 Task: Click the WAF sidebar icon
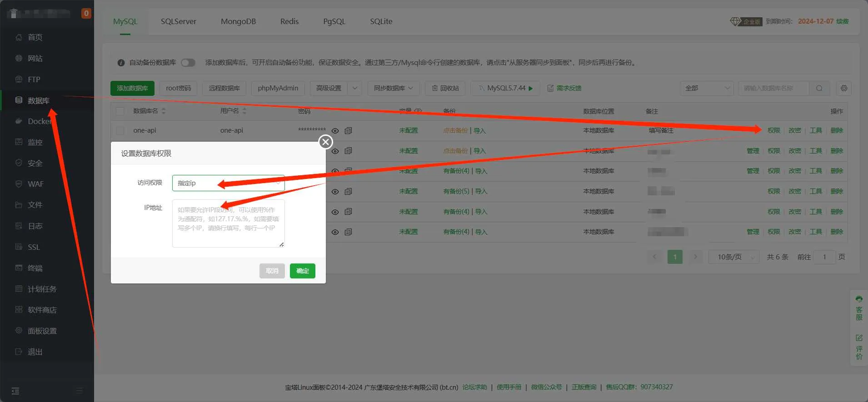click(x=19, y=184)
